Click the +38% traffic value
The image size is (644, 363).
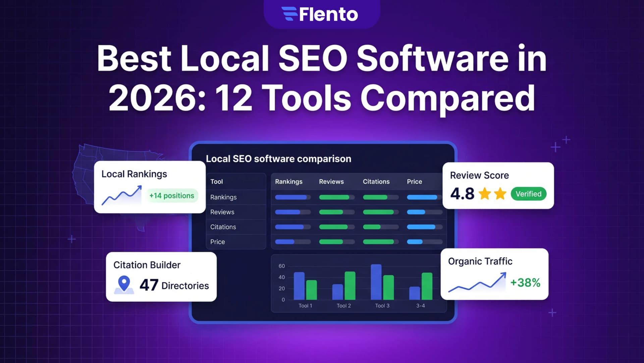[525, 283]
